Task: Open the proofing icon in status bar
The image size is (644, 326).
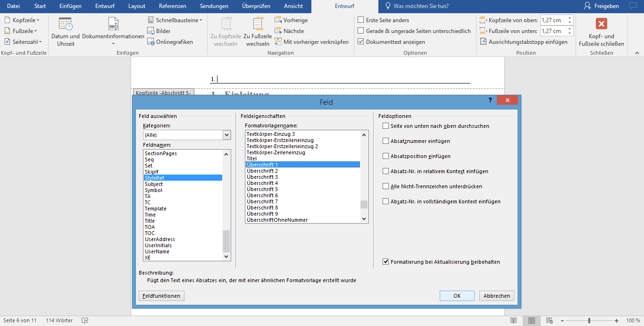Action: pos(85,320)
